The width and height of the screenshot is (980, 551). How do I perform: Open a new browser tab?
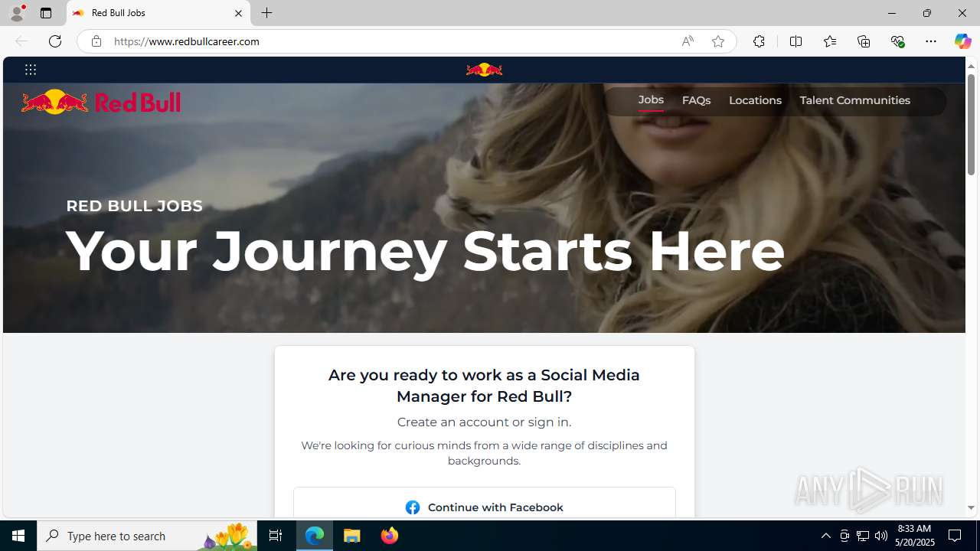pos(266,13)
